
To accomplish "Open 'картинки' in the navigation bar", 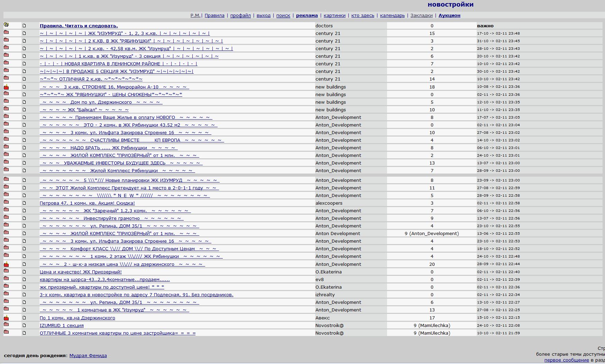I will point(334,16).
